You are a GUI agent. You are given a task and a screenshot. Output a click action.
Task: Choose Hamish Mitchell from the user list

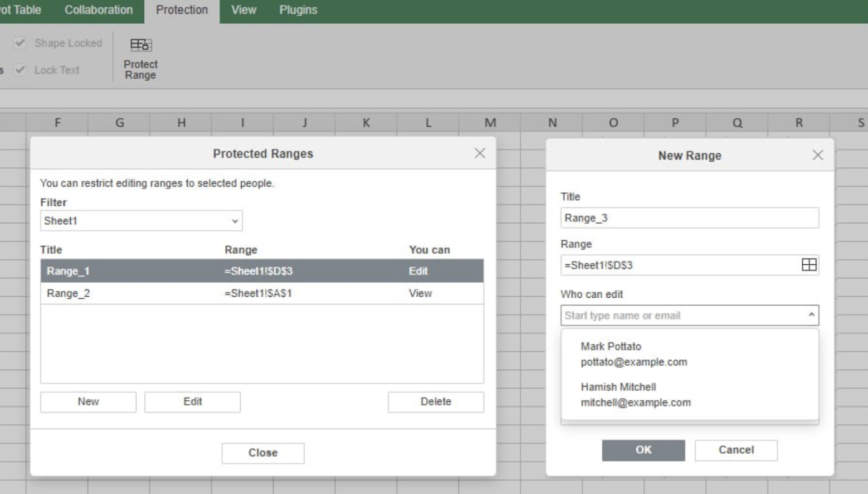(690, 395)
